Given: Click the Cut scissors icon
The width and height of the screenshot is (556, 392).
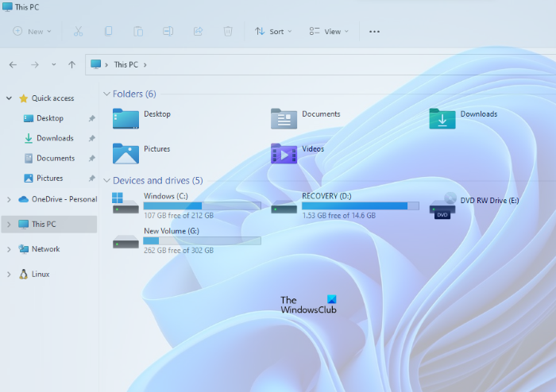Looking at the screenshot, I should pos(78,32).
